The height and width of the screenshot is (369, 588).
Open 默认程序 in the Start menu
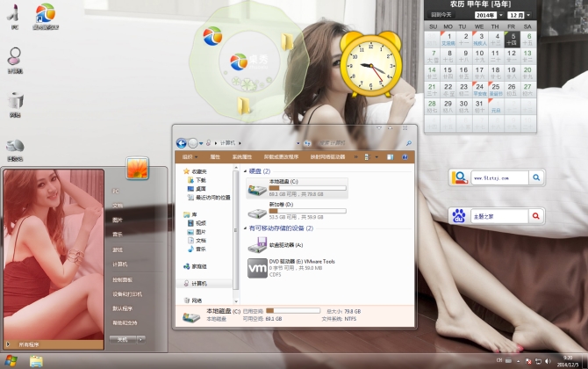point(122,308)
